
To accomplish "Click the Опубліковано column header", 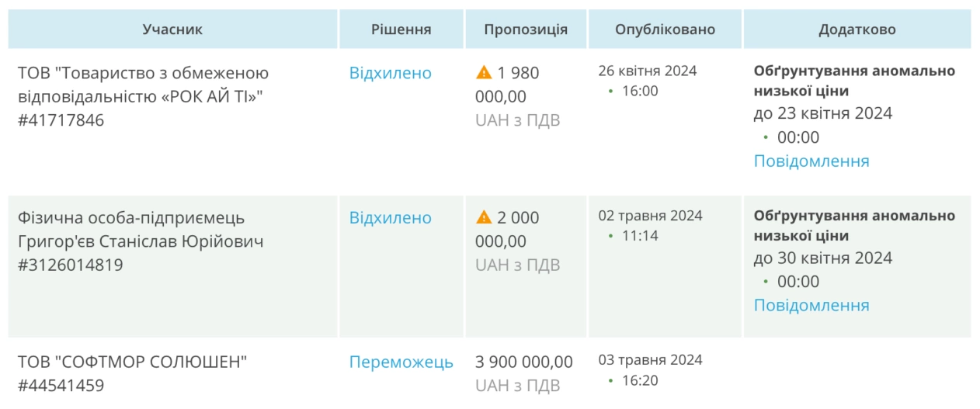I will click(x=665, y=29).
